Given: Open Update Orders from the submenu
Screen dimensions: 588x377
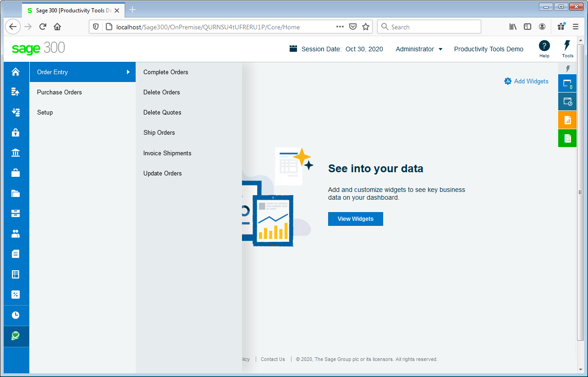Looking at the screenshot, I should pyautogui.click(x=163, y=173).
